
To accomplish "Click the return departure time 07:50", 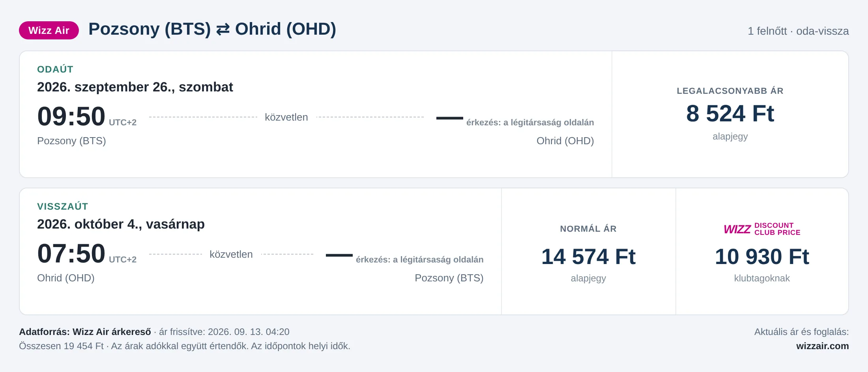I will pos(71,254).
